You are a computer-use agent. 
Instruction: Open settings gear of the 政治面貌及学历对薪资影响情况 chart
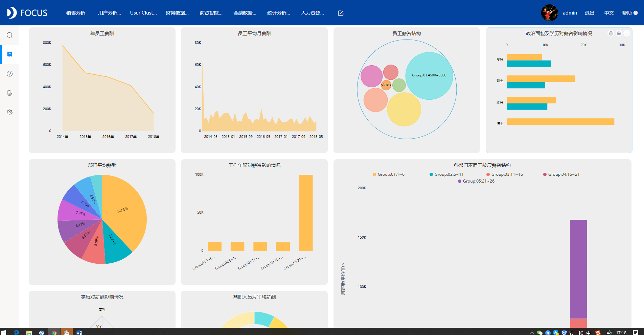619,33
